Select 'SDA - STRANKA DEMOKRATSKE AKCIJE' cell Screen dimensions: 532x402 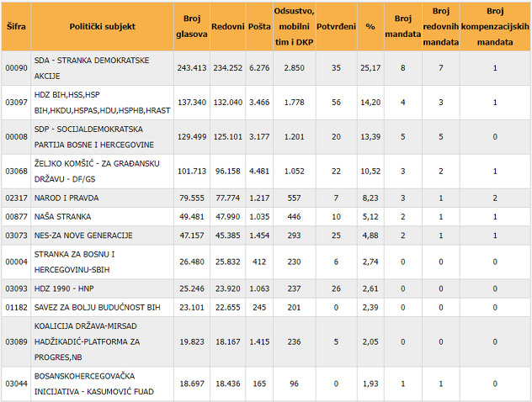coord(102,68)
